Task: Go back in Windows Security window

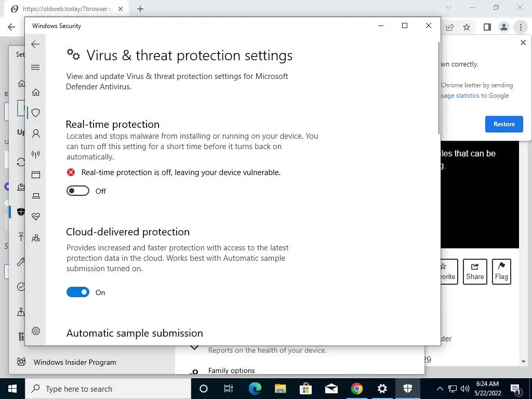Action: click(35, 44)
